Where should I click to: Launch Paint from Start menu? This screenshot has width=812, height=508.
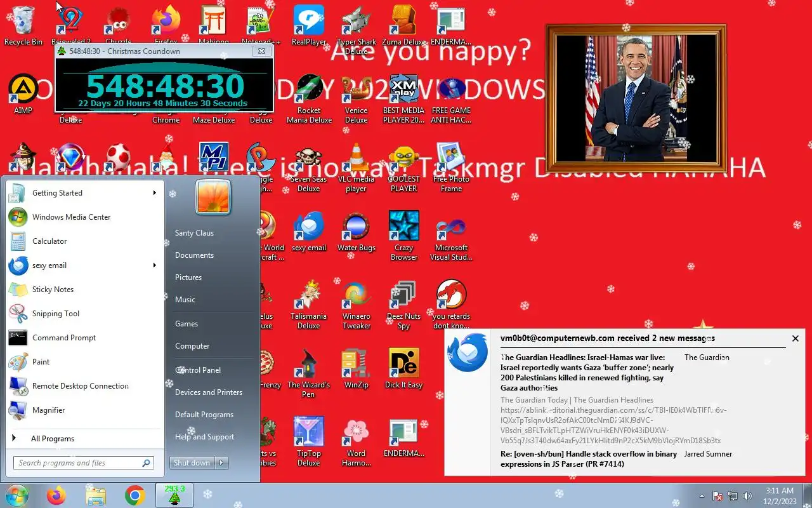pos(84,361)
